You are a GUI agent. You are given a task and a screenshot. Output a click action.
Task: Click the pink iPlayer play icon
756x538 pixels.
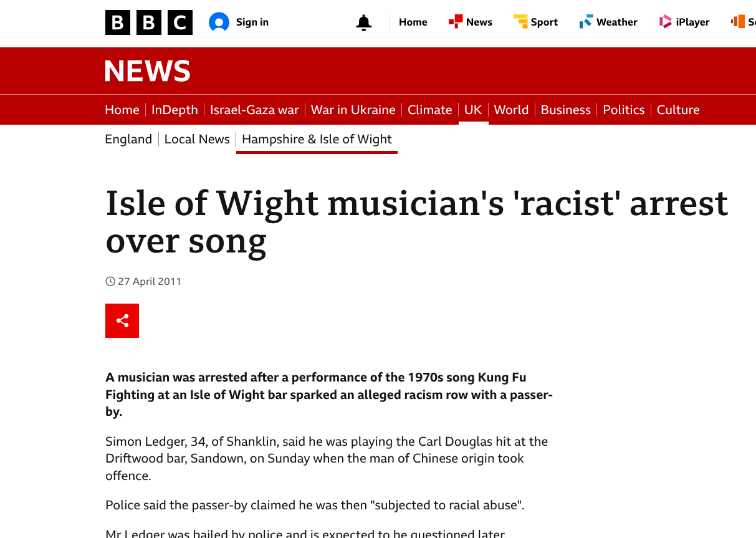tap(666, 22)
